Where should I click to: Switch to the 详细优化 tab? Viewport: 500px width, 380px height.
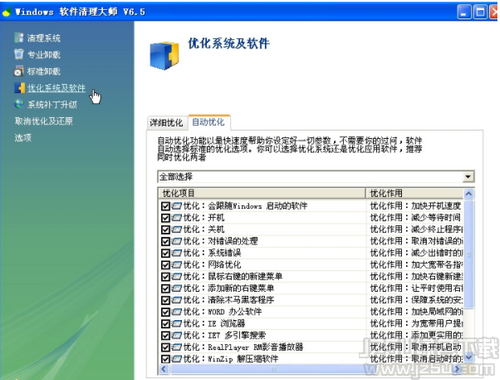click(166, 123)
